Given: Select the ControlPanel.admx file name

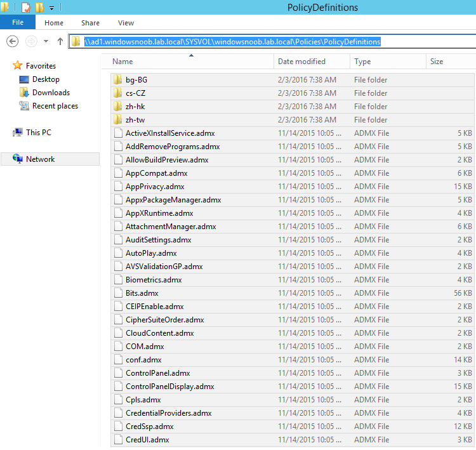Looking at the screenshot, I should pyautogui.click(x=158, y=373).
